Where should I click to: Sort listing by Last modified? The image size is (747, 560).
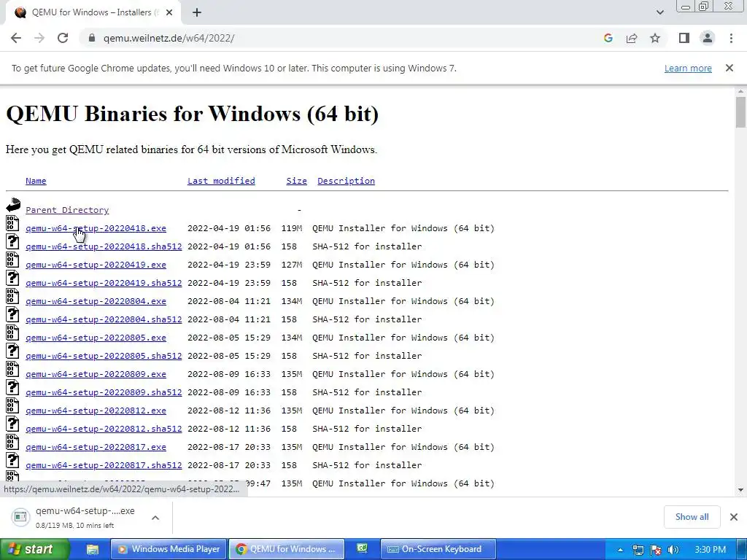click(x=221, y=181)
